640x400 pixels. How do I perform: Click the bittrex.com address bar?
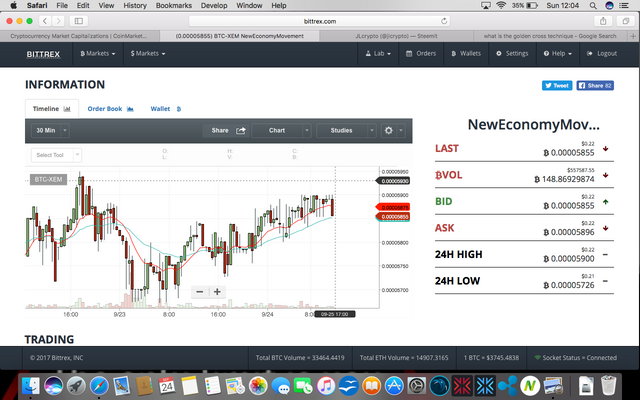(x=320, y=21)
